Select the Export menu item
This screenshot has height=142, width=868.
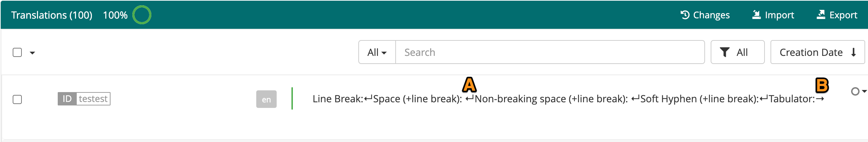837,15
